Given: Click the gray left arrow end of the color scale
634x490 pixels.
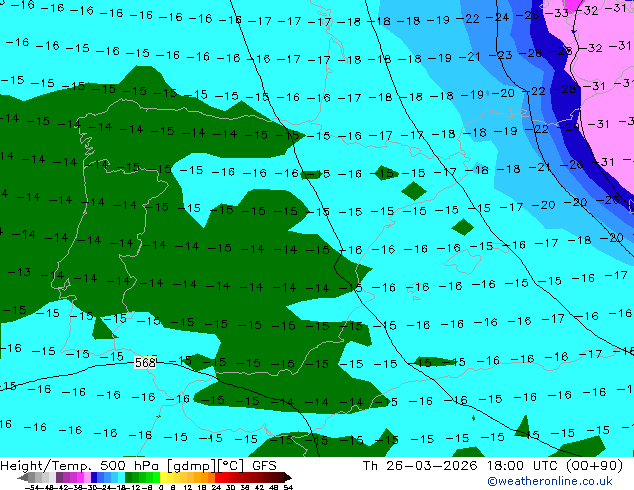Looking at the screenshot, I should point(23,477).
